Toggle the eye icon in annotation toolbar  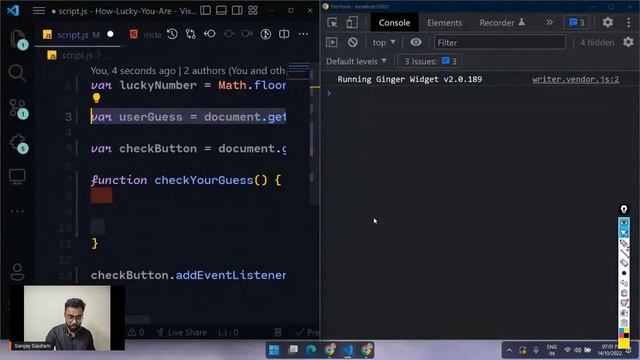click(624, 222)
